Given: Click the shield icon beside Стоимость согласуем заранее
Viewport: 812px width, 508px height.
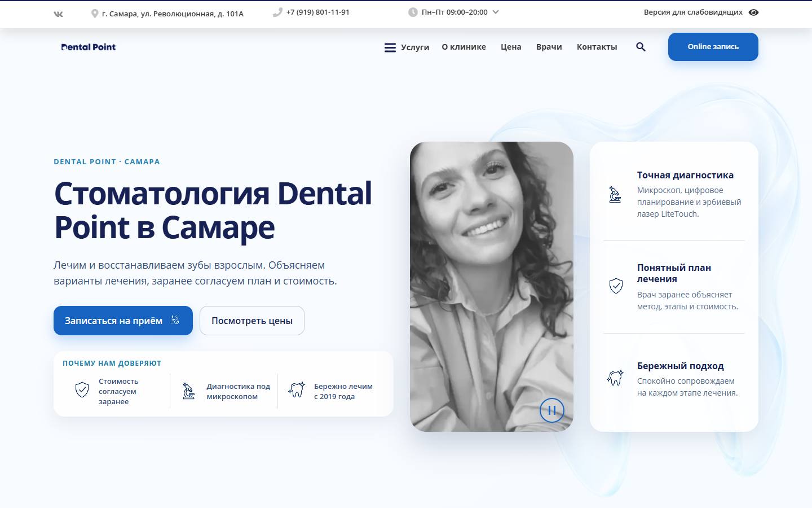Looking at the screenshot, I should pyautogui.click(x=82, y=389).
